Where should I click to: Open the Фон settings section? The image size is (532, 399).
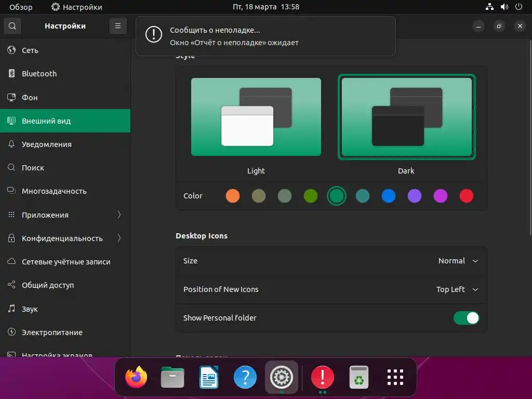(65, 97)
